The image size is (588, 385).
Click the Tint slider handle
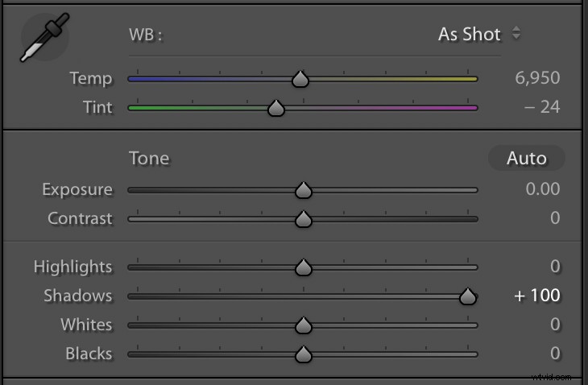pos(276,108)
